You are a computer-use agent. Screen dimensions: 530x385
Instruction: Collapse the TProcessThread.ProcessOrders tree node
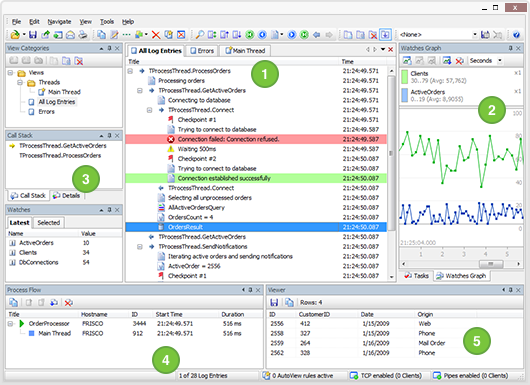point(130,71)
